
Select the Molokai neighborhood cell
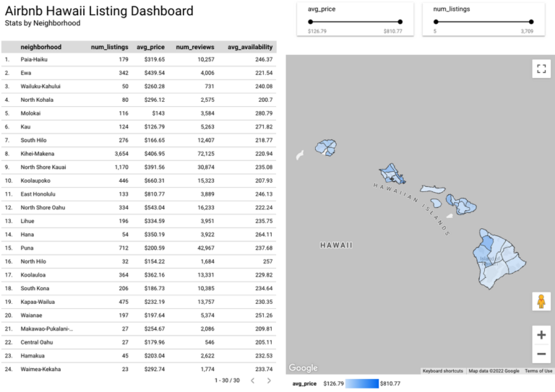[x=30, y=113]
